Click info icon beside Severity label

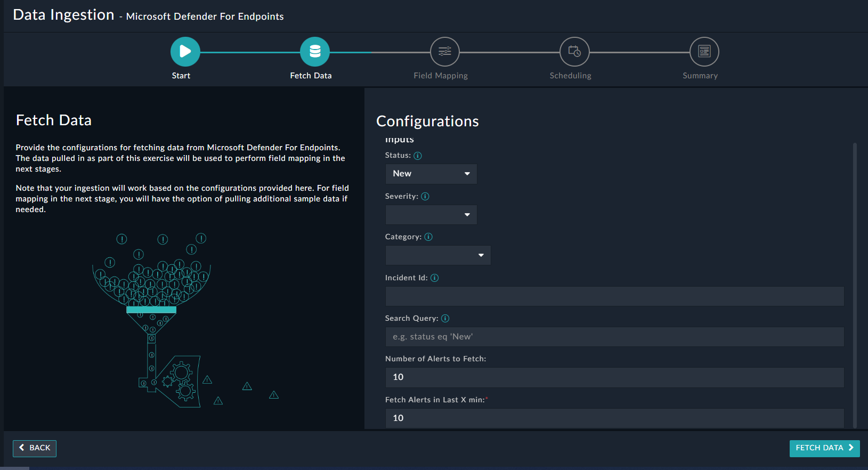425,197
